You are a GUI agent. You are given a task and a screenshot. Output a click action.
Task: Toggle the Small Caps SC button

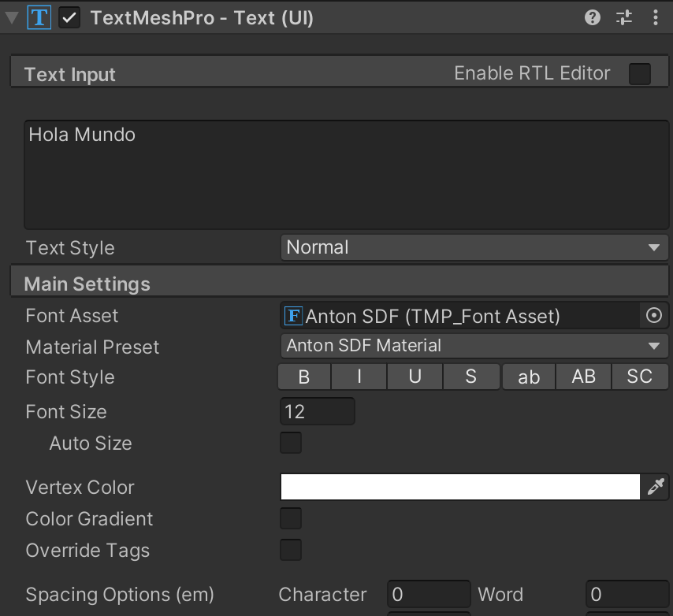(x=639, y=377)
